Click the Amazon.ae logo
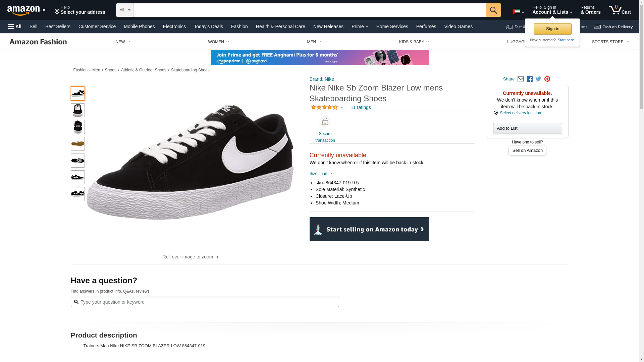 pyautogui.click(x=27, y=10)
